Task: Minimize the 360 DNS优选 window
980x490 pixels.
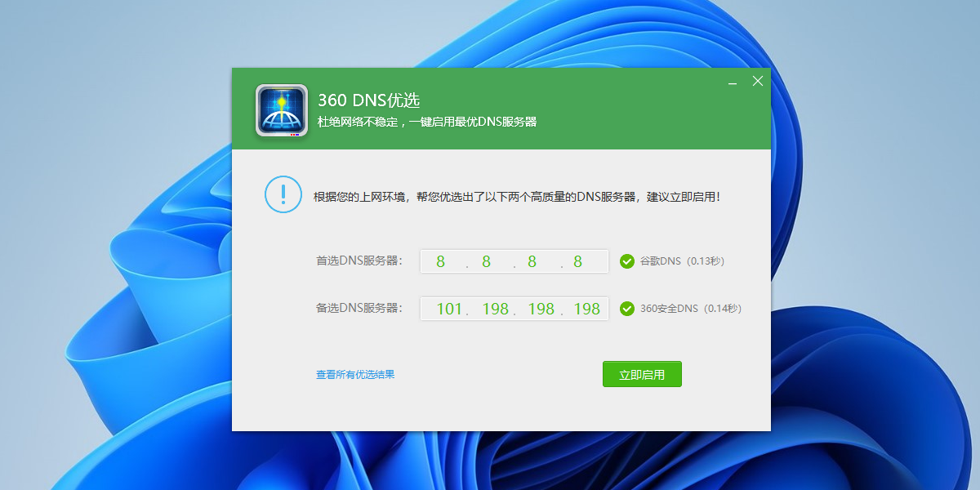Action: pyautogui.click(x=733, y=82)
